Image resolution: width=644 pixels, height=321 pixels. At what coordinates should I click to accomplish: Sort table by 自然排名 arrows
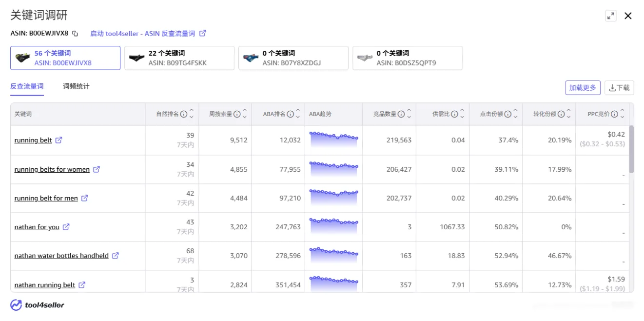coord(192,114)
